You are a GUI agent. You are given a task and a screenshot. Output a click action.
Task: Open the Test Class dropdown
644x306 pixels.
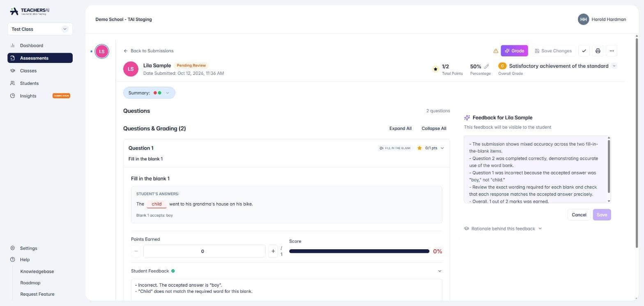[40, 29]
